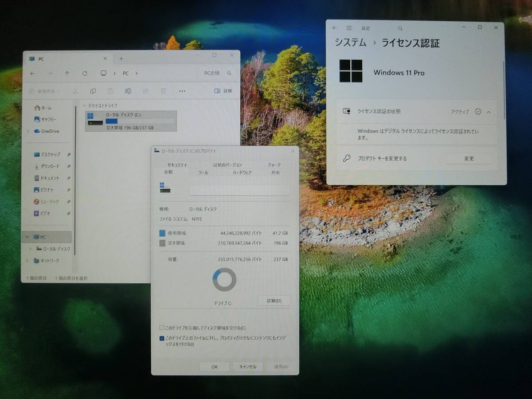Image resolution: width=532 pixels, height=399 pixels.
Task: Click the 変更 product key button
Action: pyautogui.click(x=469, y=159)
